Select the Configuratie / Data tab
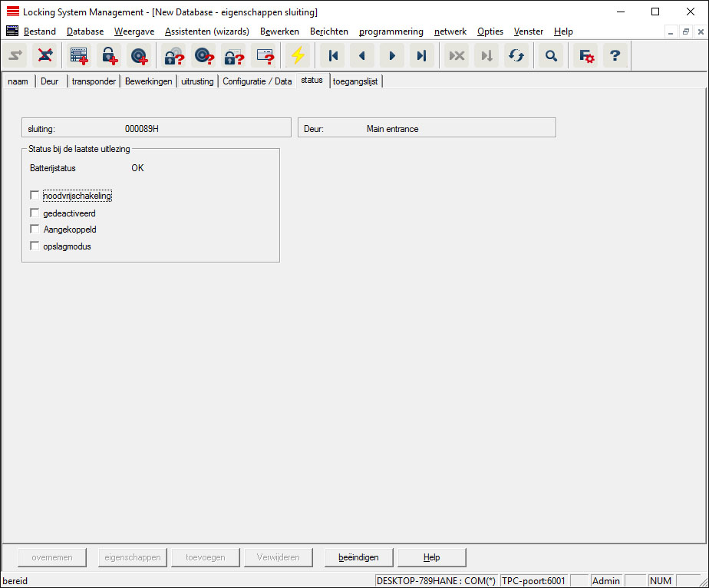The image size is (709, 588). click(257, 81)
